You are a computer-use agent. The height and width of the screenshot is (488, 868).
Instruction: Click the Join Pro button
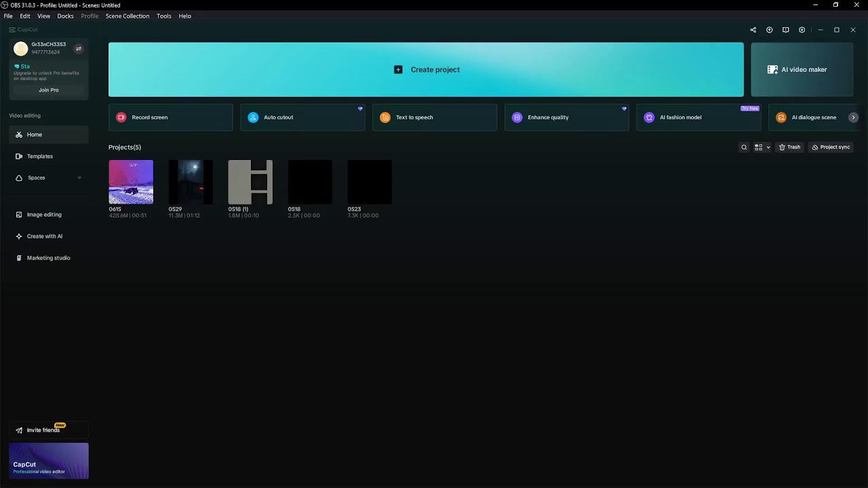tap(49, 90)
